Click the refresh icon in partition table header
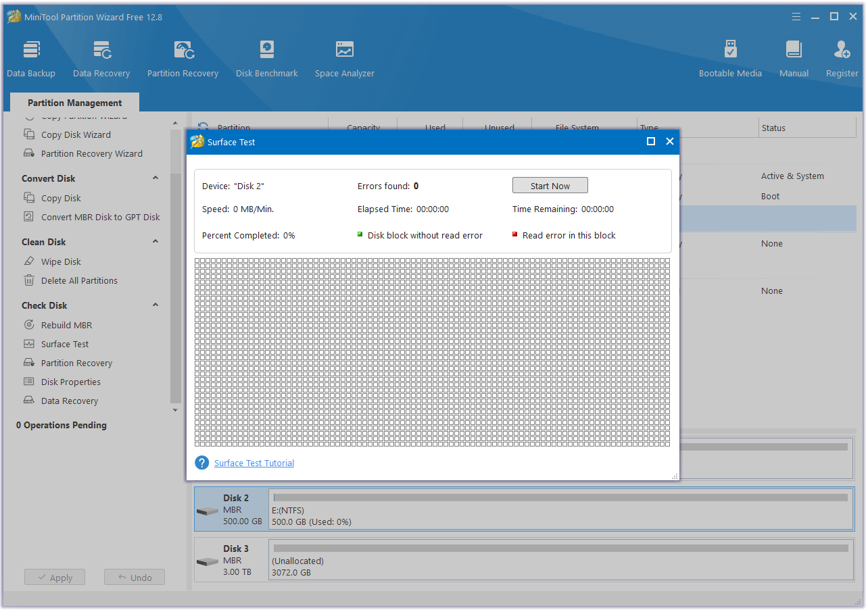The height and width of the screenshot is (610, 868). coord(203,127)
